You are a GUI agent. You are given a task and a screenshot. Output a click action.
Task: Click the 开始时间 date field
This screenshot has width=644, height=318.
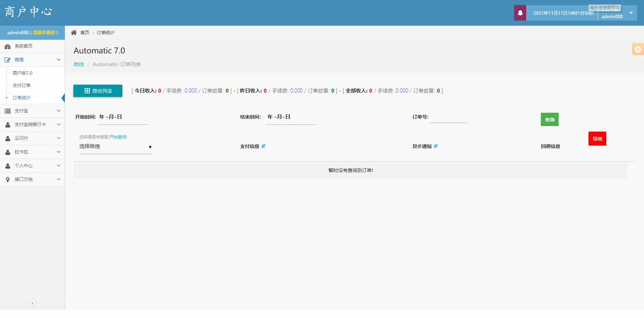click(122, 117)
